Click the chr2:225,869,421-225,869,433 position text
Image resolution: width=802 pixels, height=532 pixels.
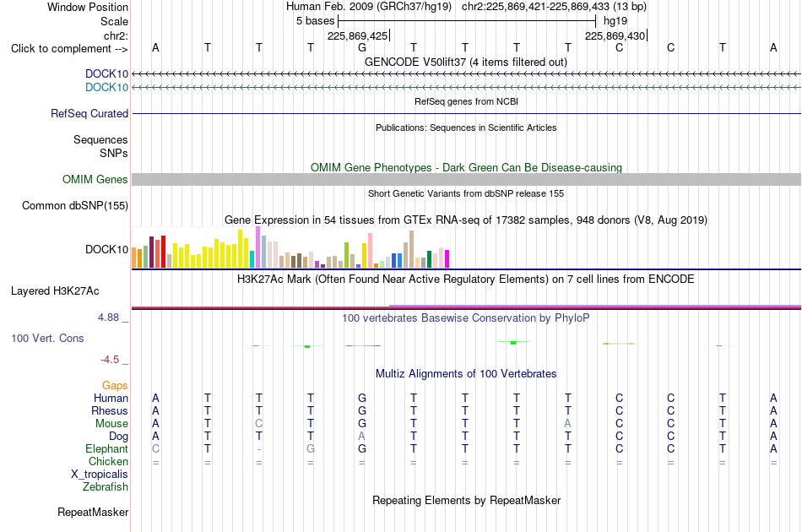tap(554, 7)
